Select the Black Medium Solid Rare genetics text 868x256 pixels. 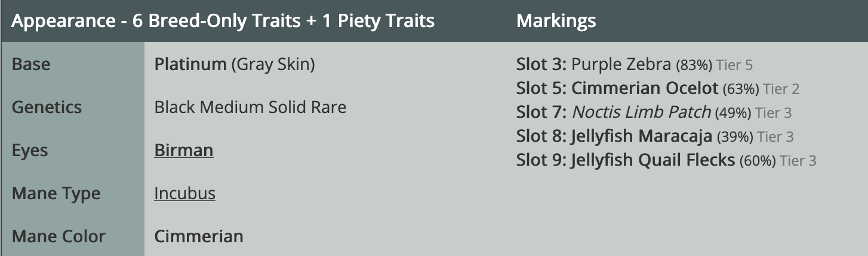pyautogui.click(x=250, y=107)
